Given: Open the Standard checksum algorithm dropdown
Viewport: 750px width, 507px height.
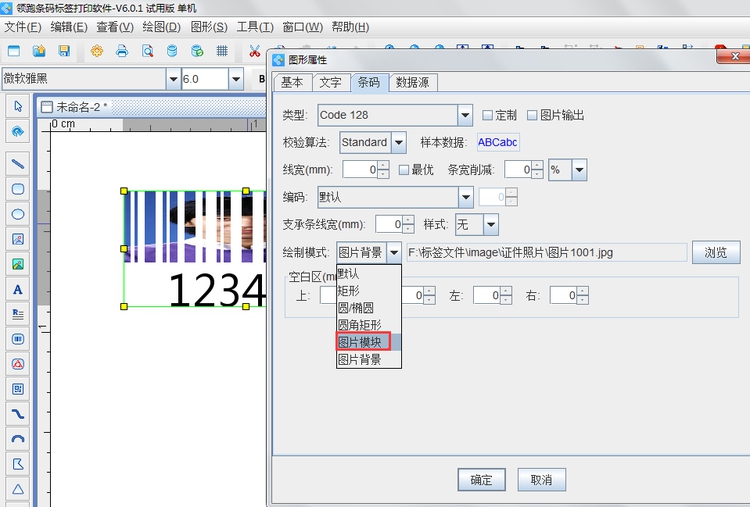Looking at the screenshot, I should coord(398,143).
